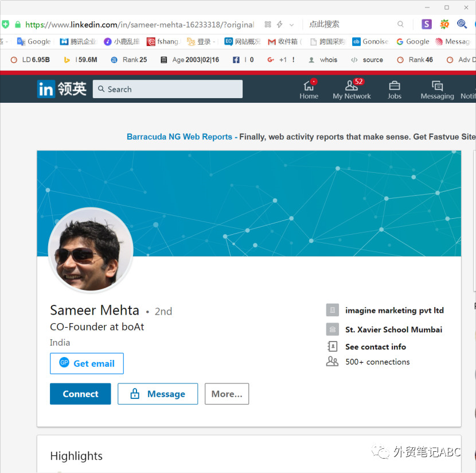Screen dimensions: 476x473
Task: Open My Network with 52 notifications
Action: (x=352, y=90)
